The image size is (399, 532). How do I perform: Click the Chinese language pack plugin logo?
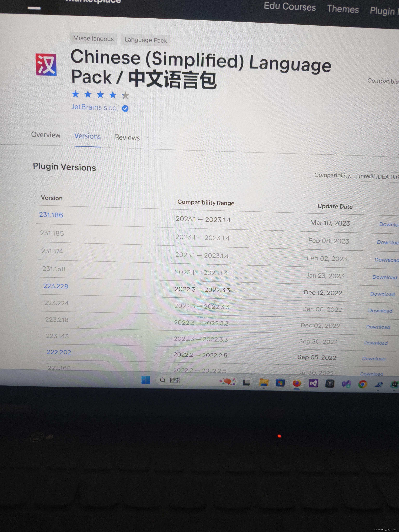tap(46, 64)
